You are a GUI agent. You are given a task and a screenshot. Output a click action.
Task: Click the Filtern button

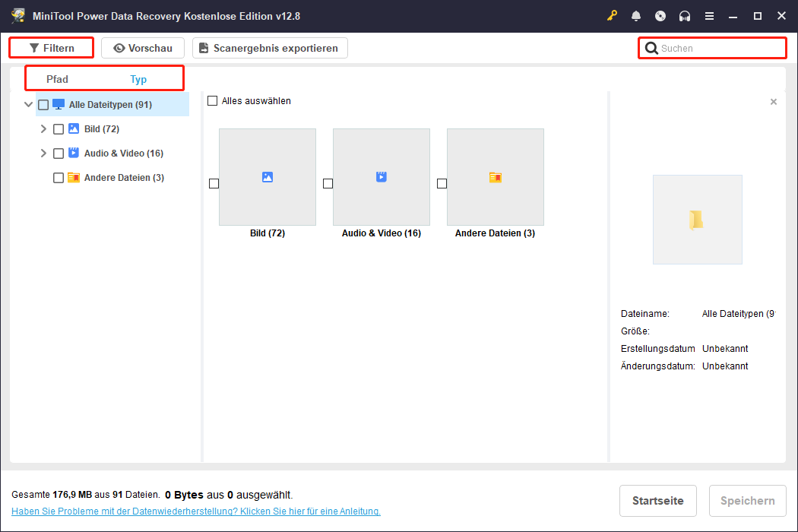[x=52, y=48]
